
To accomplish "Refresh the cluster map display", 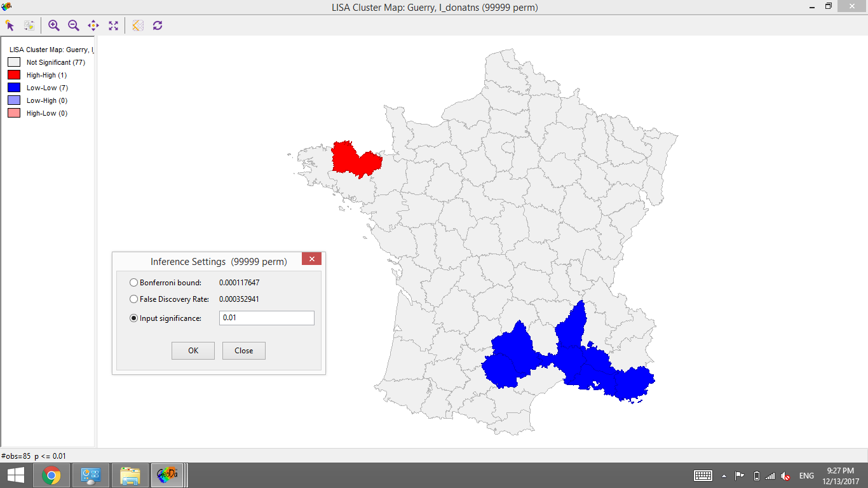I will 157,25.
